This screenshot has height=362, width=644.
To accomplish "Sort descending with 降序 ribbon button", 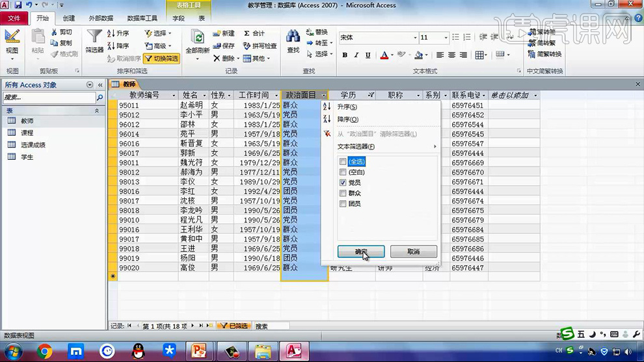I will coord(118,45).
